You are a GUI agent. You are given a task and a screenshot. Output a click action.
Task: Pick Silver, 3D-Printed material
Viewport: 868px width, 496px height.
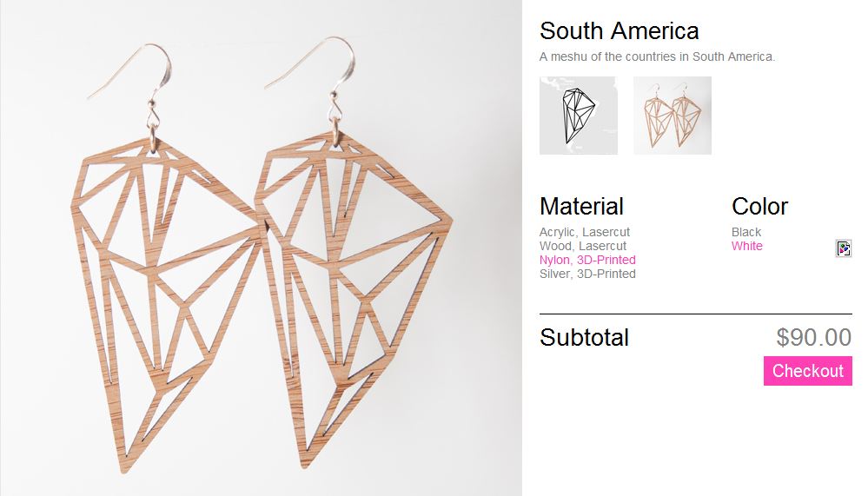(587, 274)
